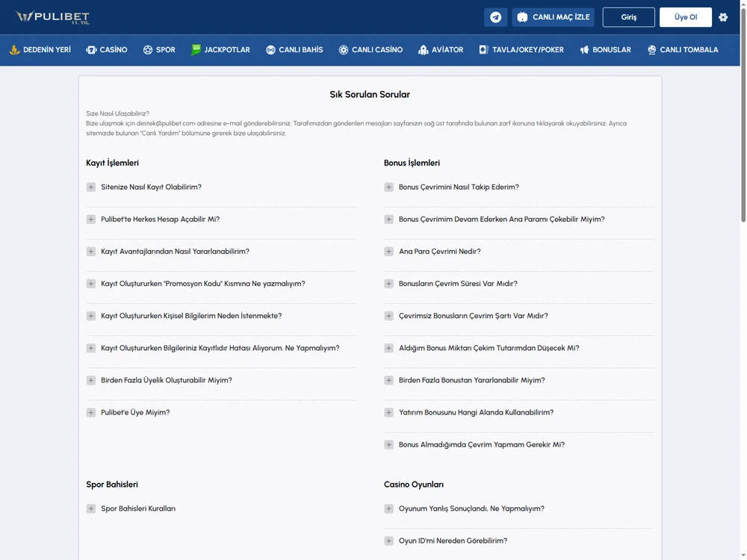Image resolution: width=747 pixels, height=560 pixels.
Task: Expand 'Sitenize Nasıl Kayıt Olabilirim?' question
Action: point(91,187)
